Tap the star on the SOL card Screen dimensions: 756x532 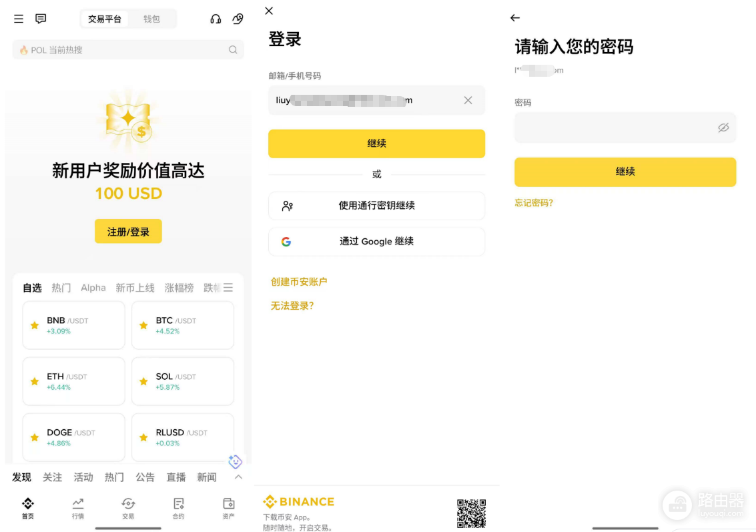[x=143, y=382]
